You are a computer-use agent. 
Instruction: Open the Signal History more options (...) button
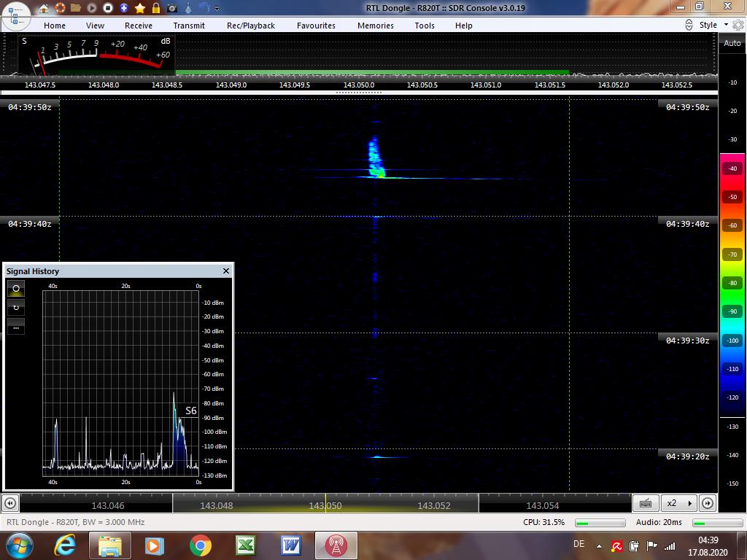pos(16,327)
